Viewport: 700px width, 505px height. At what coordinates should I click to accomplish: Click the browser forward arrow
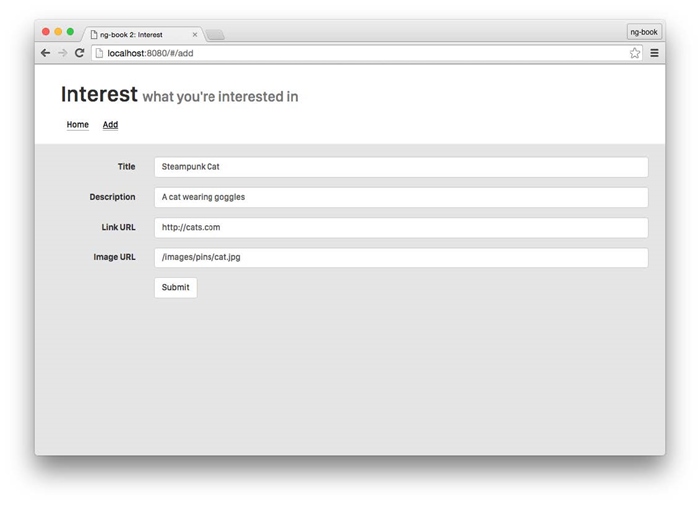click(x=62, y=53)
